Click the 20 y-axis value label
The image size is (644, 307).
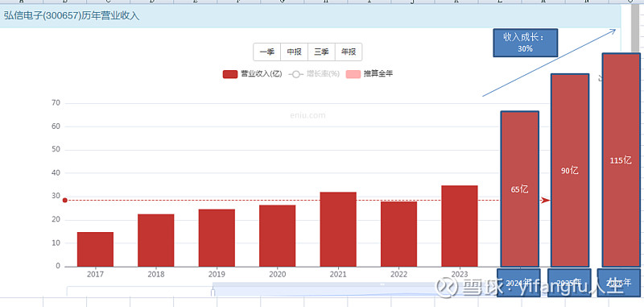[56, 220]
